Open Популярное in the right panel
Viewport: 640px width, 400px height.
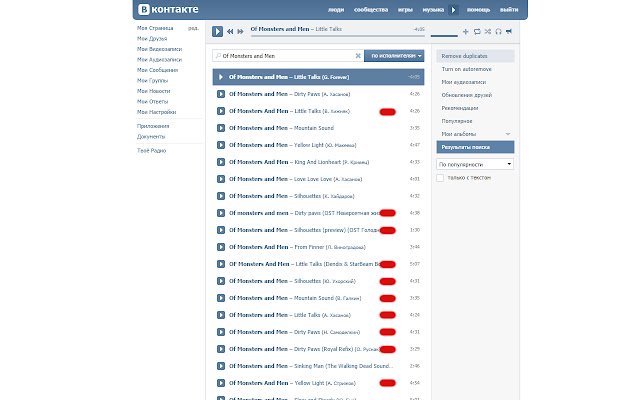coord(457,121)
